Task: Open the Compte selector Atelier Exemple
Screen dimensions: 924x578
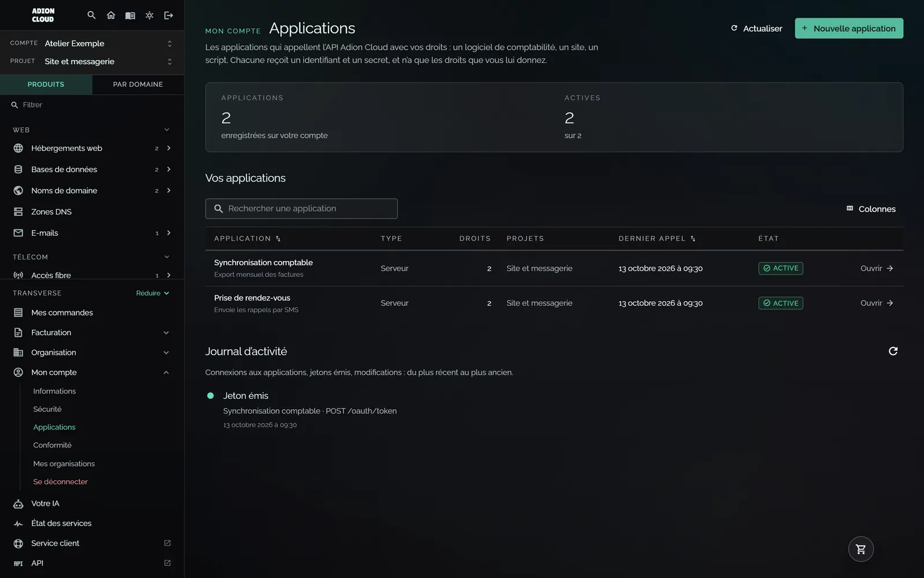Action: click(92, 43)
